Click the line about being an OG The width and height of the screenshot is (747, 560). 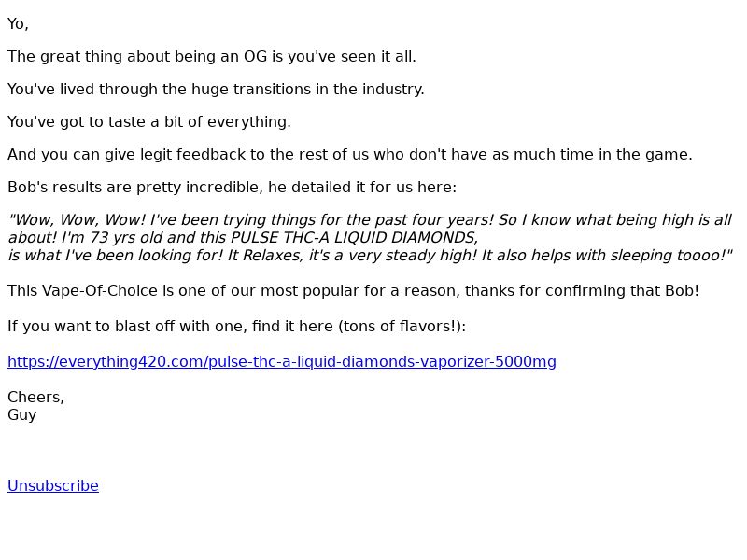tap(212, 57)
